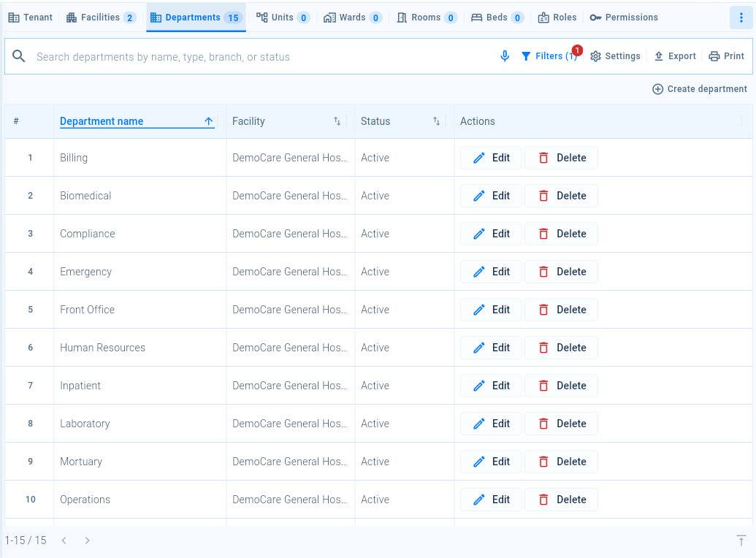Viewport: 756px width, 558px height.
Task: Open table Settings
Action: click(x=615, y=56)
